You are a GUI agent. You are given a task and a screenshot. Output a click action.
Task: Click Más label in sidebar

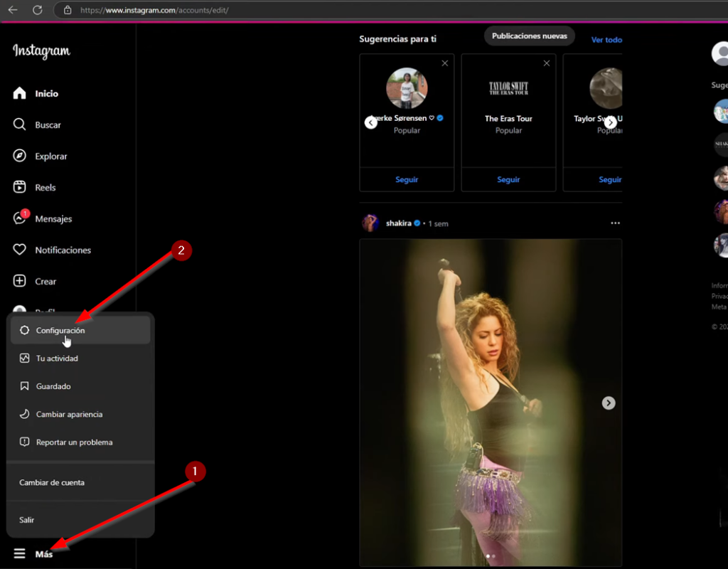(44, 553)
